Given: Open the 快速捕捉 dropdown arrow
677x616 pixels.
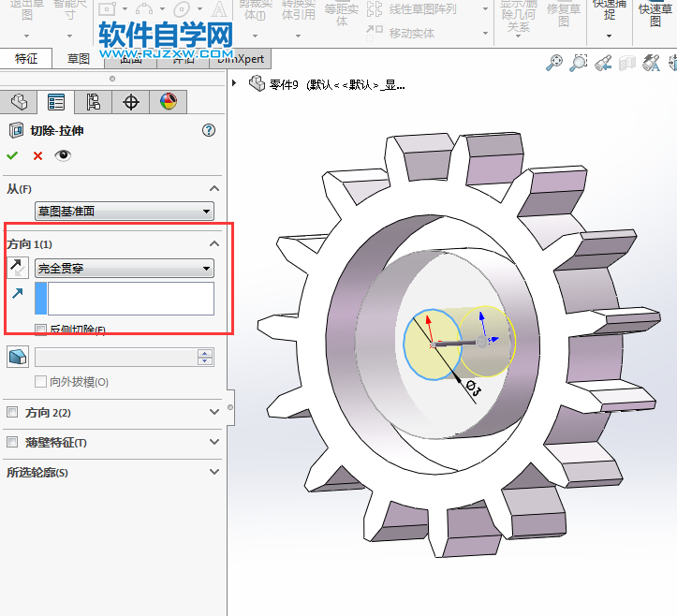Looking at the screenshot, I should click(609, 36).
